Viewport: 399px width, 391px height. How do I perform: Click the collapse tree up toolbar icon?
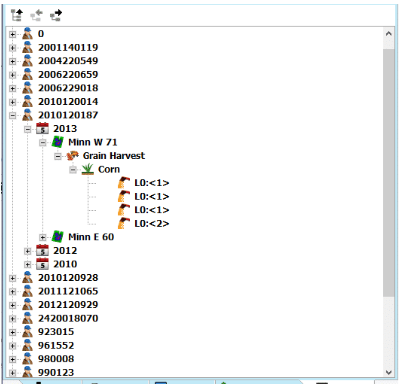(x=17, y=15)
